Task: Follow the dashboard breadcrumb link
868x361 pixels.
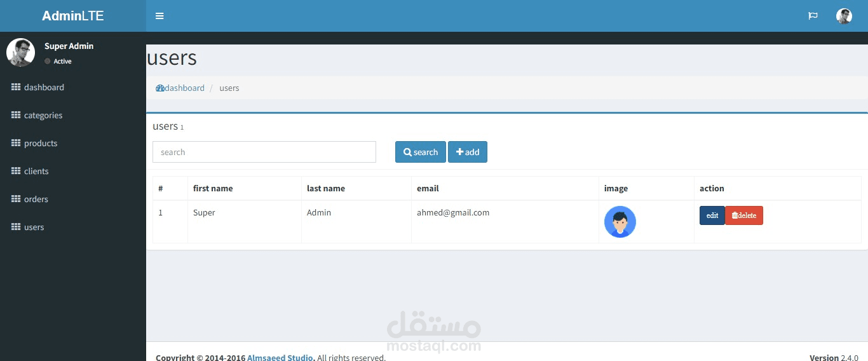Action: click(180, 88)
